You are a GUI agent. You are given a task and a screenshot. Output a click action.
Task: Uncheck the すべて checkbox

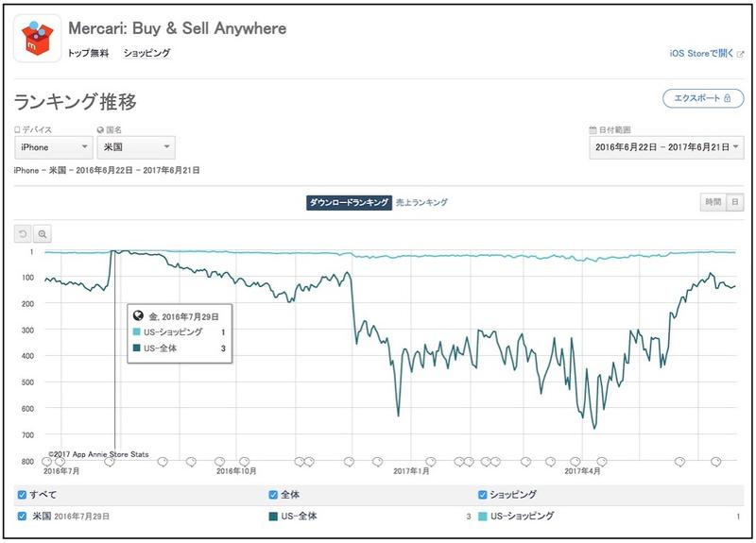[22, 494]
